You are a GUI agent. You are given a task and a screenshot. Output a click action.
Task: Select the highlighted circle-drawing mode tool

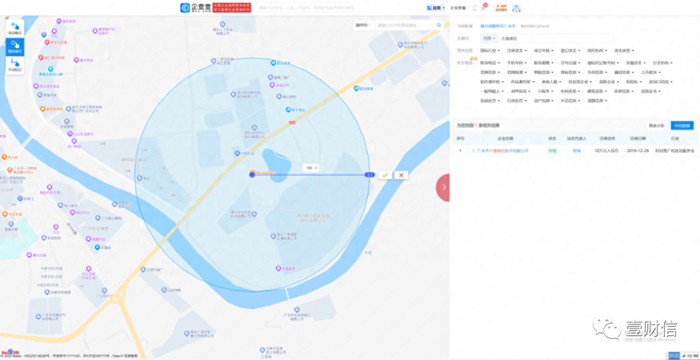15,47
